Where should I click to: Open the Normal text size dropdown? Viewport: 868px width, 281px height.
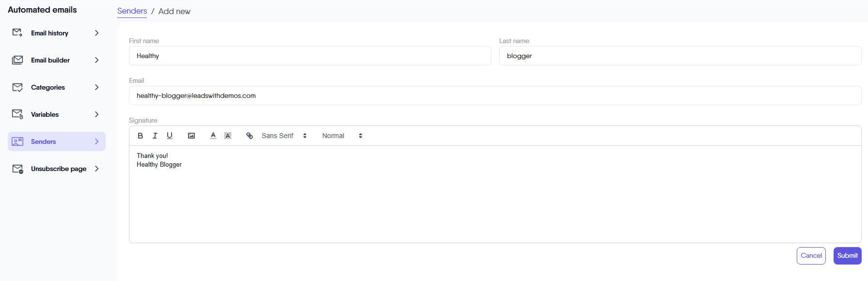point(342,136)
